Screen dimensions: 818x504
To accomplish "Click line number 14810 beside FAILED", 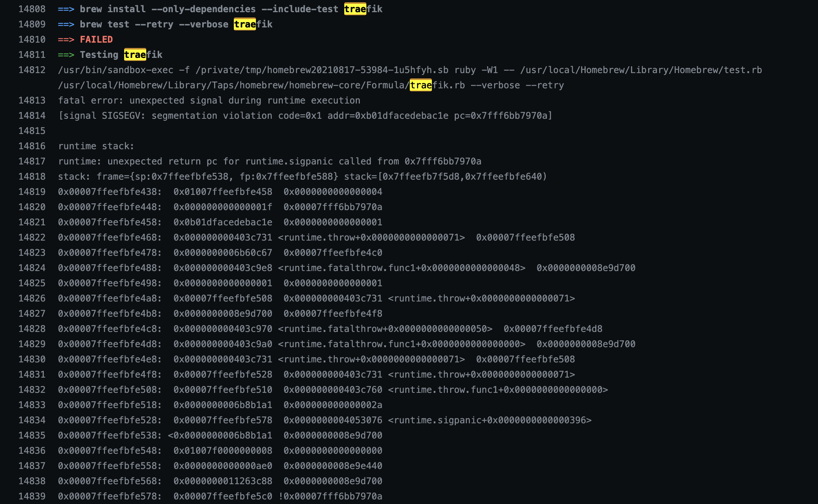I will click(x=32, y=40).
